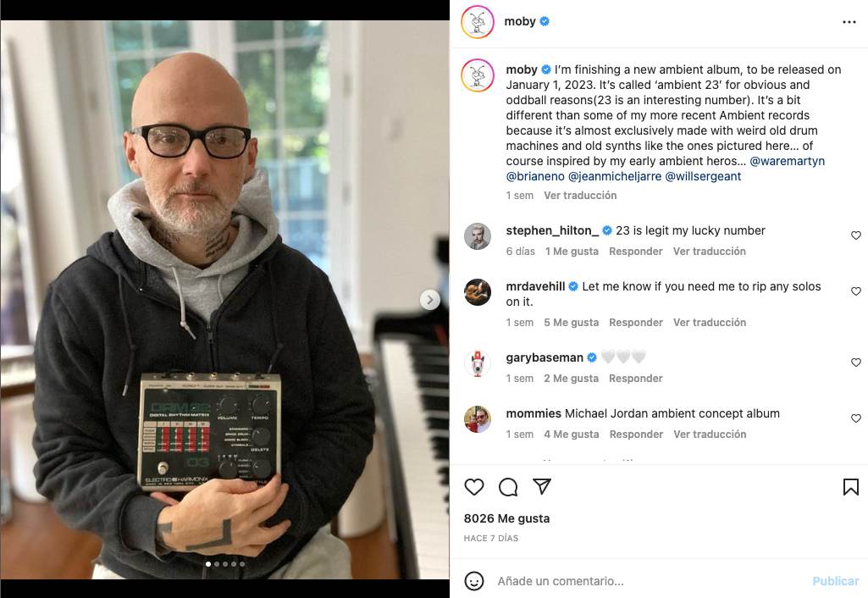
Task: Reply to mrdavehill's comment
Action: (x=635, y=322)
